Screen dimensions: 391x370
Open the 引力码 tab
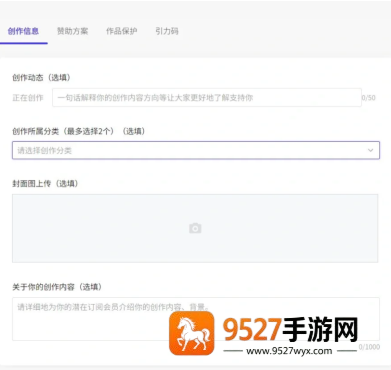pos(167,31)
